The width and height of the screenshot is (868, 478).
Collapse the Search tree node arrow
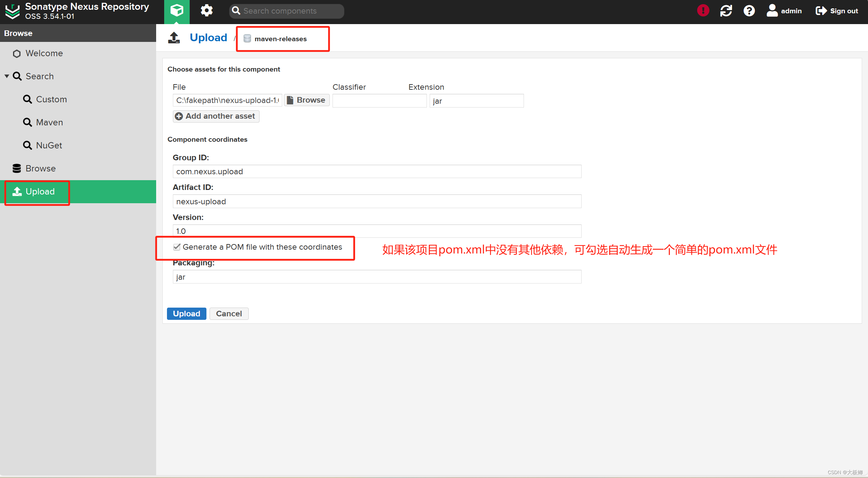(x=7, y=76)
